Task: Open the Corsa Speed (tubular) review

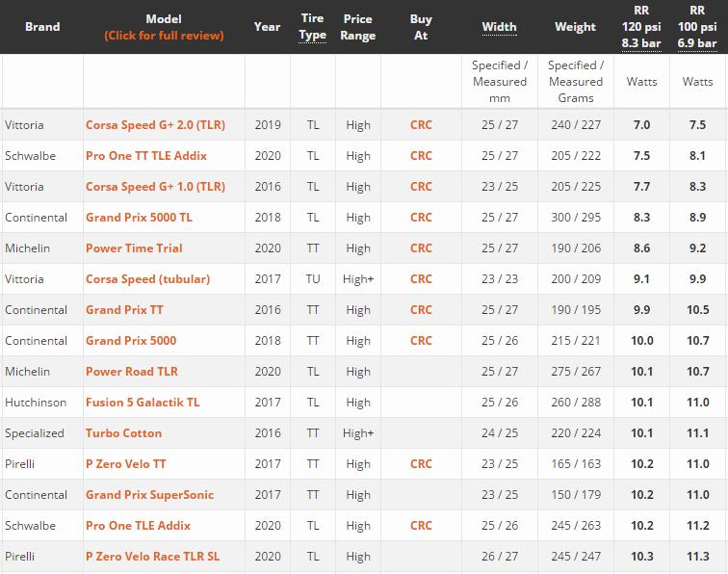Action: tap(147, 279)
